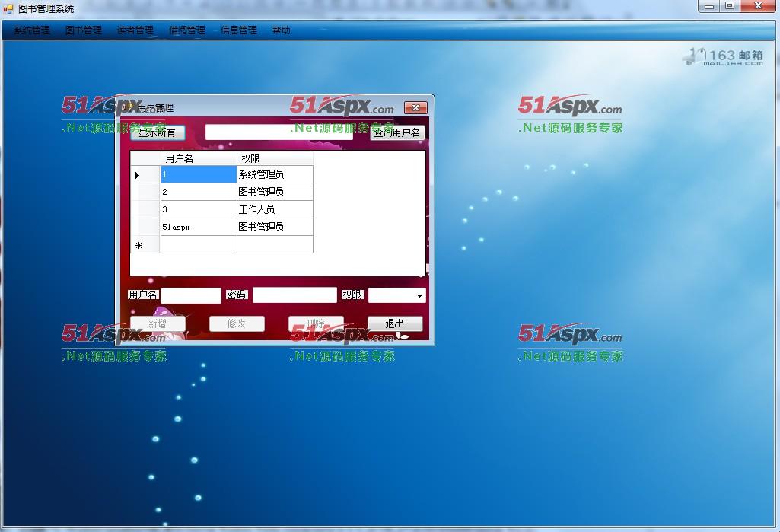Close the 图书管理系统 main window
780x532 pixels.
point(758,6)
